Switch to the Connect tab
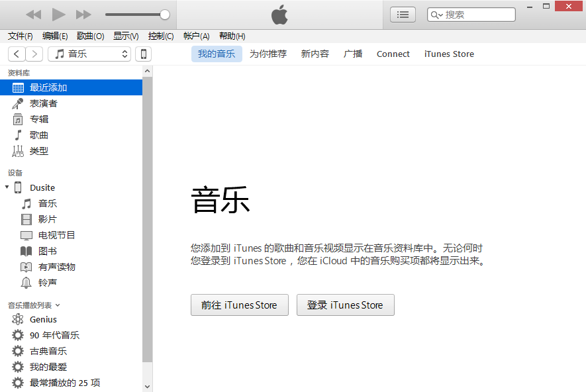The width and height of the screenshot is (586, 392). coord(393,54)
